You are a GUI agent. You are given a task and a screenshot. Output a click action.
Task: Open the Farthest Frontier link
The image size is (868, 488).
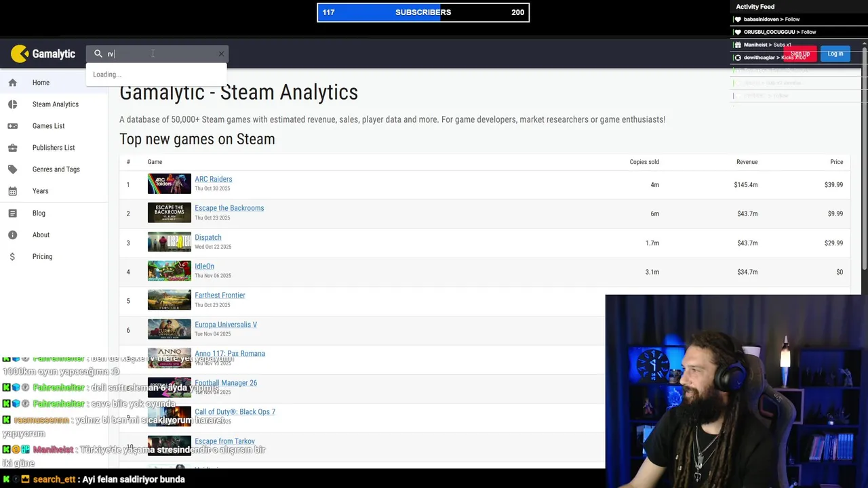point(220,296)
